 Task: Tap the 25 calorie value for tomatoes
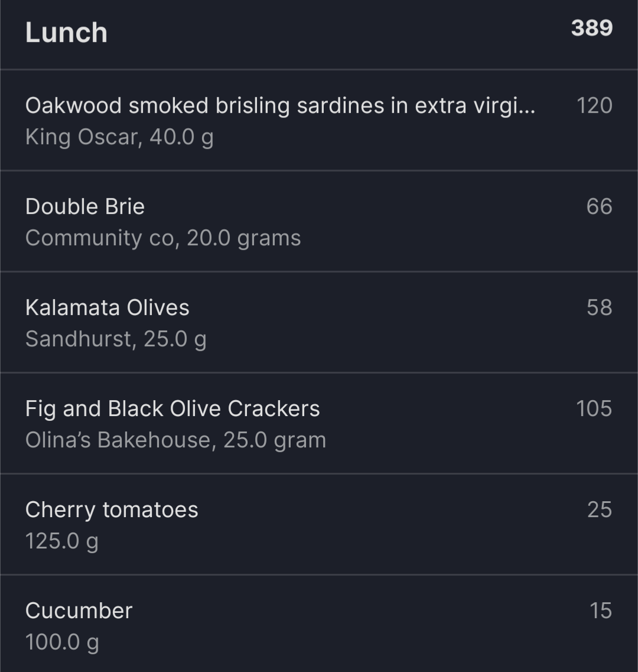point(600,510)
